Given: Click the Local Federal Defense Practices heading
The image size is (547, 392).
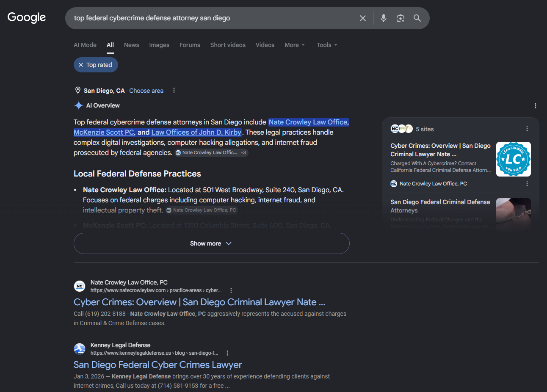Looking at the screenshot, I should coord(137,174).
